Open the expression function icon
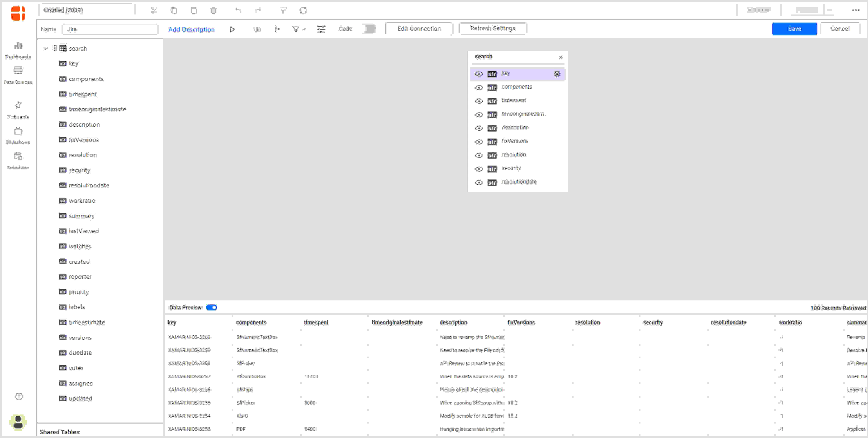The width and height of the screenshot is (868, 438). pyautogui.click(x=277, y=29)
